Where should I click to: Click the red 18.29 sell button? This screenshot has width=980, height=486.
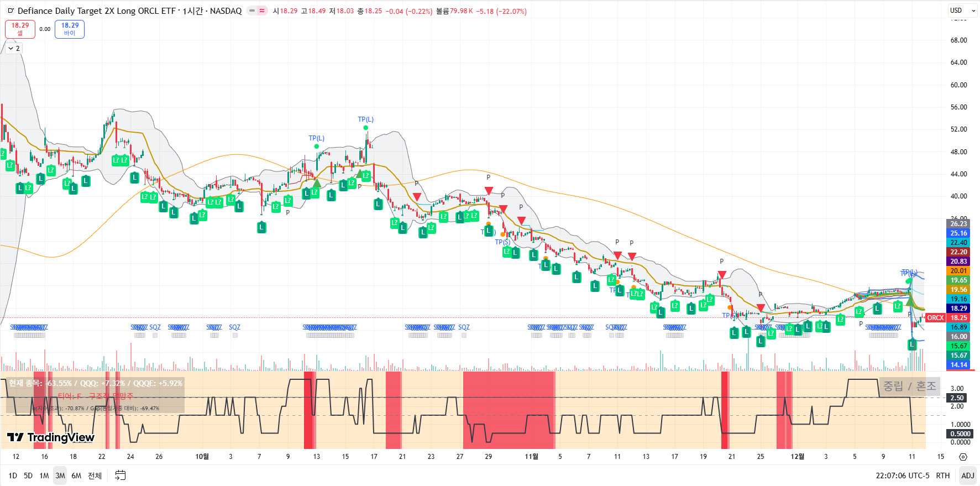point(20,29)
